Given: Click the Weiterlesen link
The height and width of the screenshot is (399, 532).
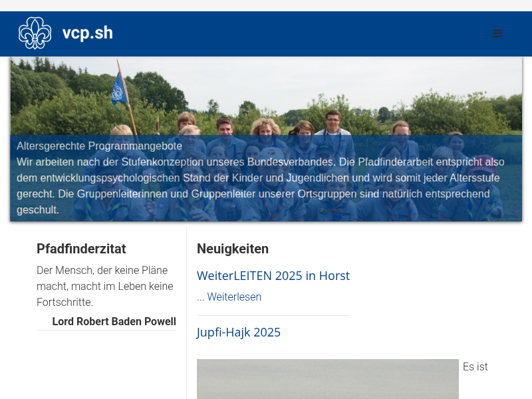Looking at the screenshot, I should [234, 297].
